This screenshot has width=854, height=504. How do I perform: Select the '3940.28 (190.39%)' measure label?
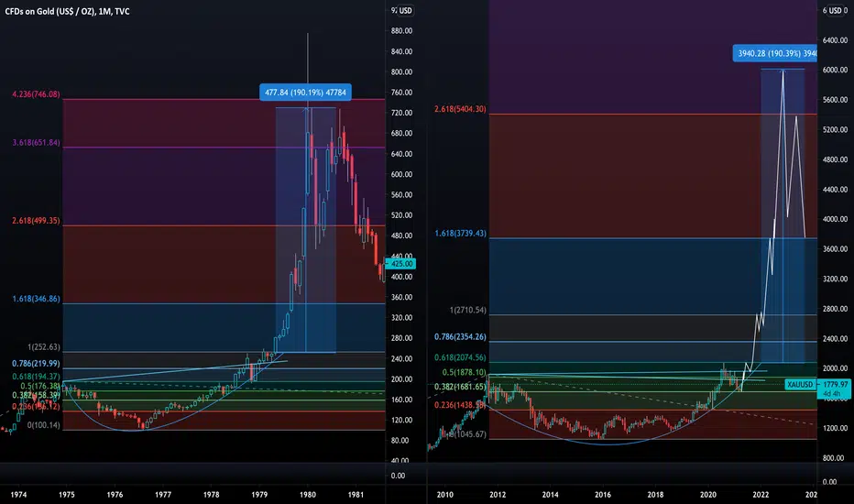(774, 53)
